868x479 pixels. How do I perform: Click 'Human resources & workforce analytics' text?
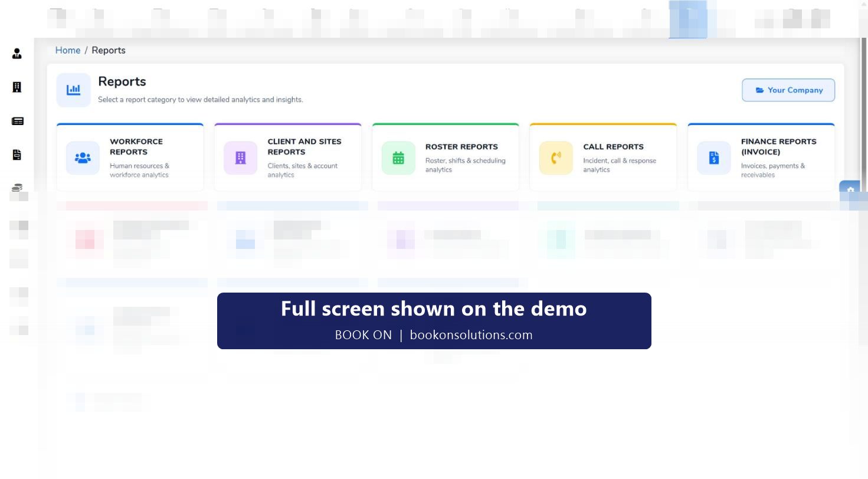(x=139, y=170)
